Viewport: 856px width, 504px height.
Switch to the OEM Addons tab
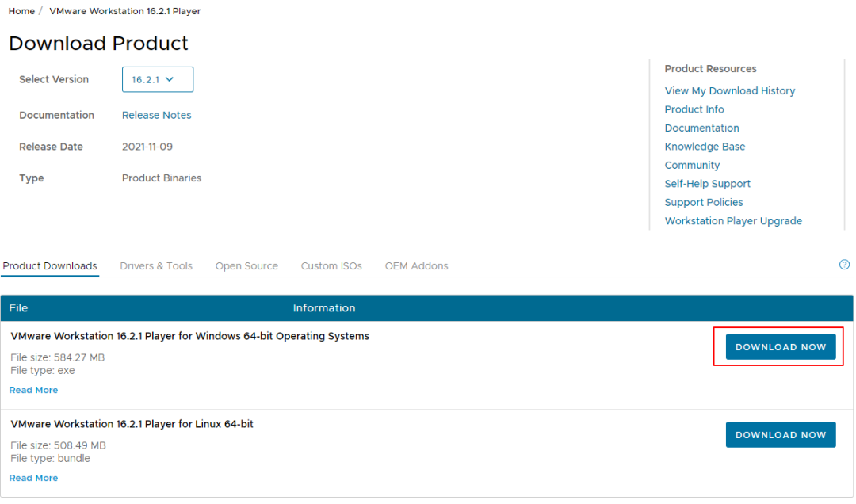click(417, 266)
